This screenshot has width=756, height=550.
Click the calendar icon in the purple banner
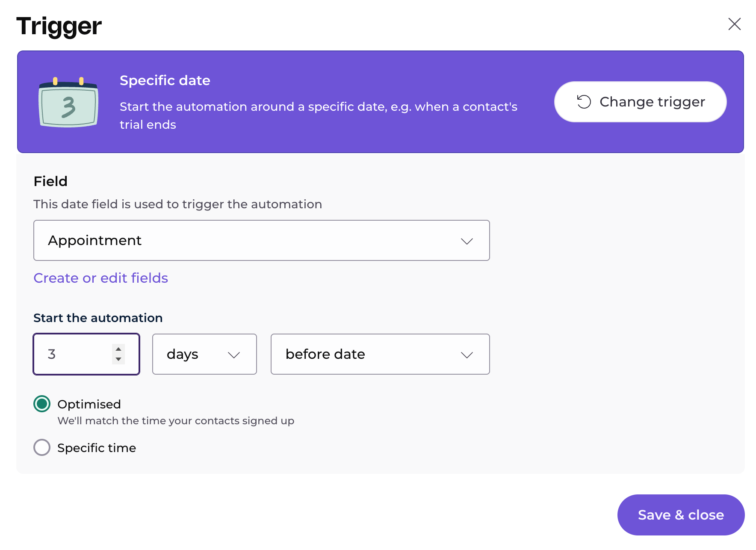point(68,103)
